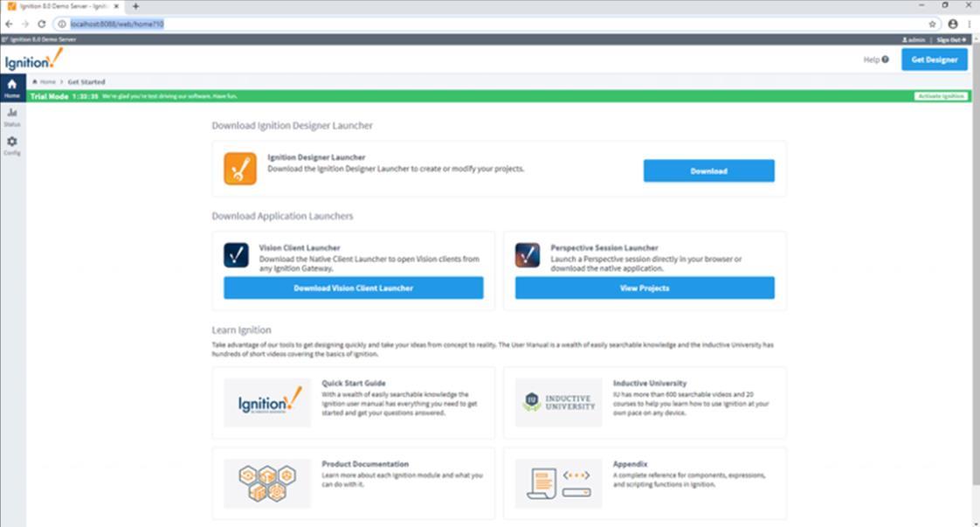Viewport: 980px width, 527px height.
Task: Click the Help question mark link
Action: coord(876,59)
